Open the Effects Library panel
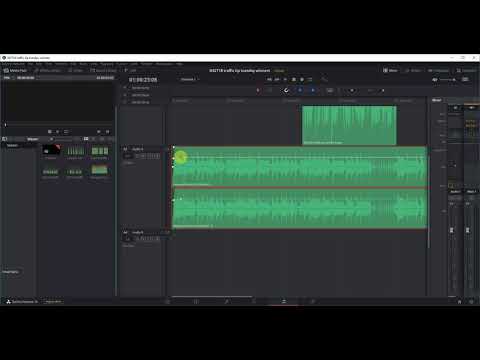480x360 pixels. [48, 71]
